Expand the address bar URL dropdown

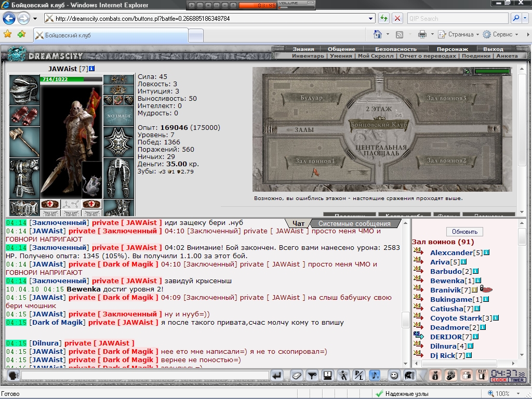[x=370, y=19]
